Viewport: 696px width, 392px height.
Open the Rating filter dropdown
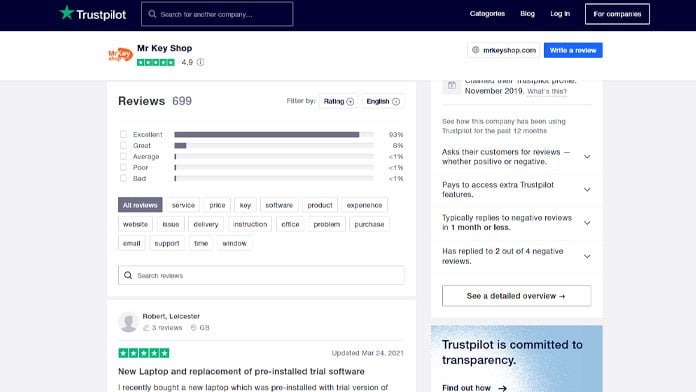coord(339,101)
